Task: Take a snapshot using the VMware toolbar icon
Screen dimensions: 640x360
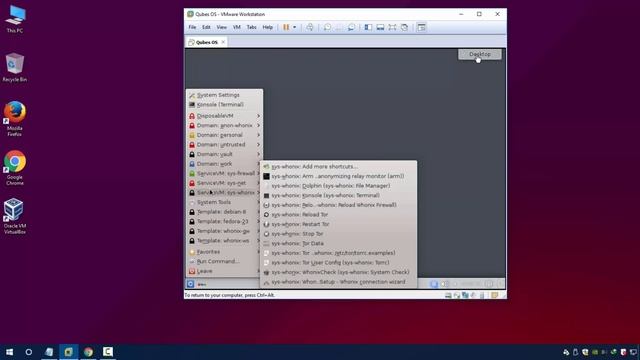Action: point(327,27)
